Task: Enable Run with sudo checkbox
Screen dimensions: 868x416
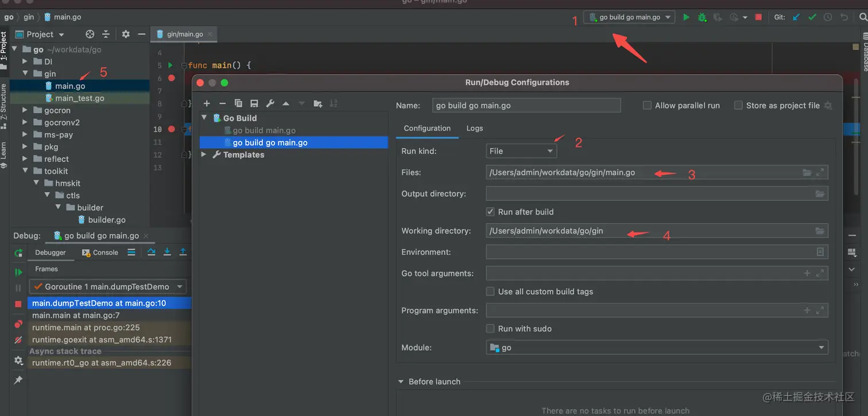Action: 490,329
